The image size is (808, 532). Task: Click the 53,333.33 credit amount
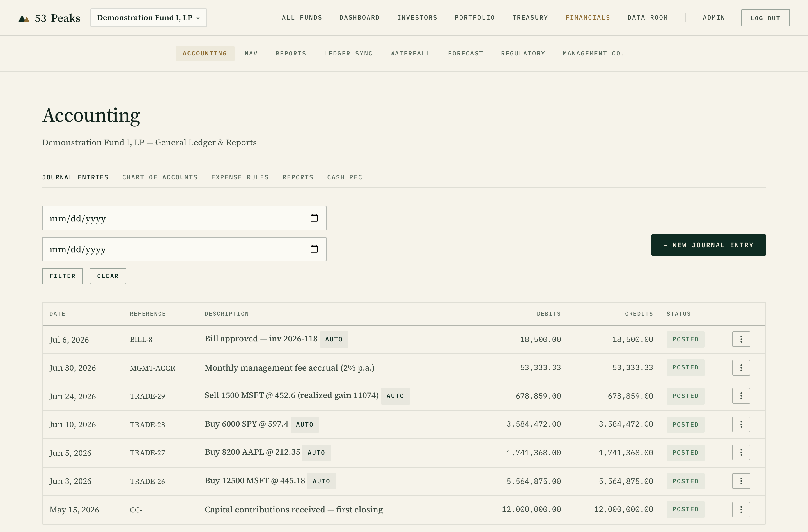point(632,367)
